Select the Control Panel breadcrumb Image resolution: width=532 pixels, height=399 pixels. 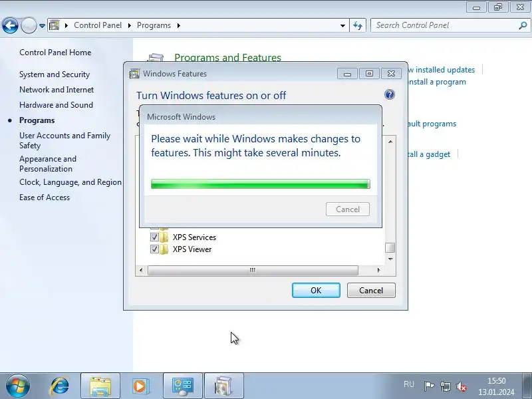(98, 25)
